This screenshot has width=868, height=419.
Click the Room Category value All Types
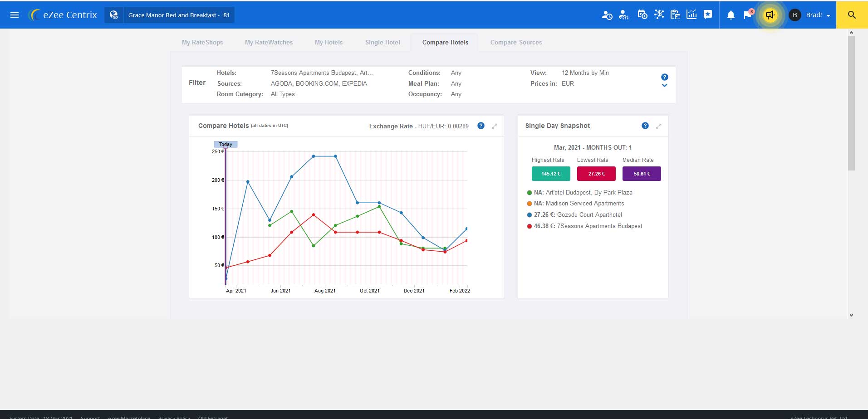coord(283,94)
